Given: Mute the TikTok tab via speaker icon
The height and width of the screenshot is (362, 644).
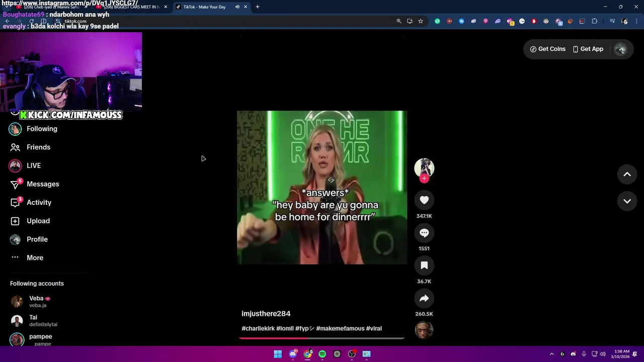Looking at the screenshot, I should tap(237, 7).
